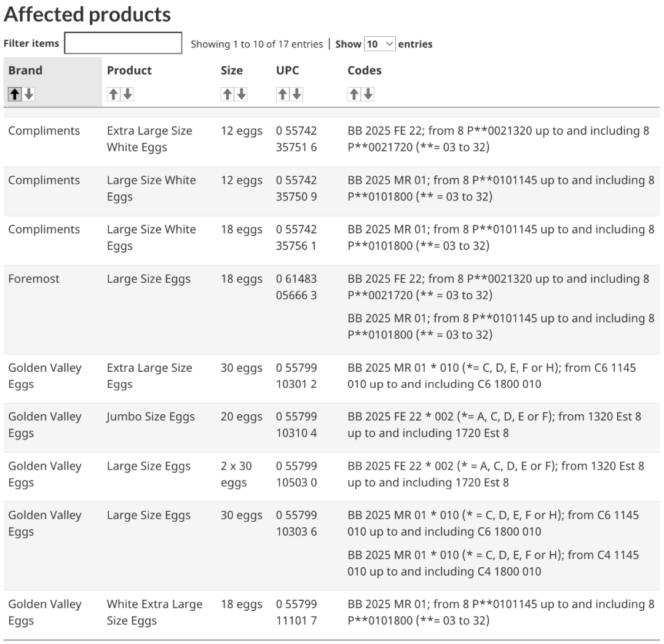Click the Filter items text field
Screen dimensions: 664x644
(123, 44)
